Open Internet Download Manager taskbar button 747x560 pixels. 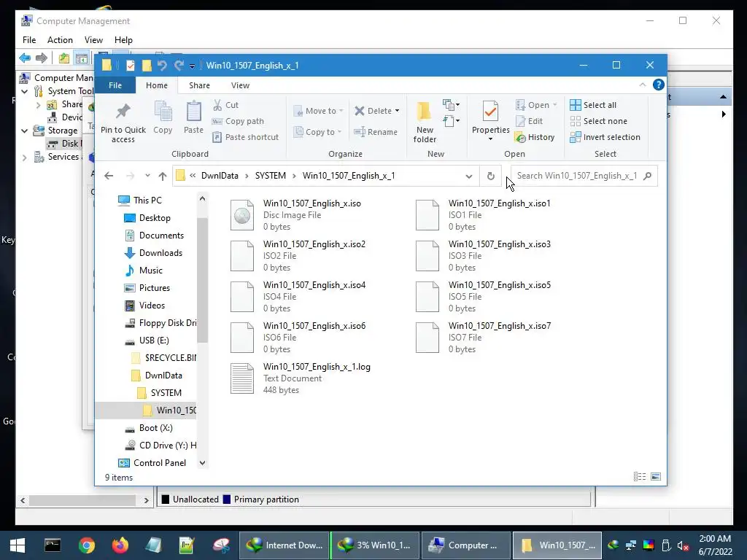coord(284,545)
